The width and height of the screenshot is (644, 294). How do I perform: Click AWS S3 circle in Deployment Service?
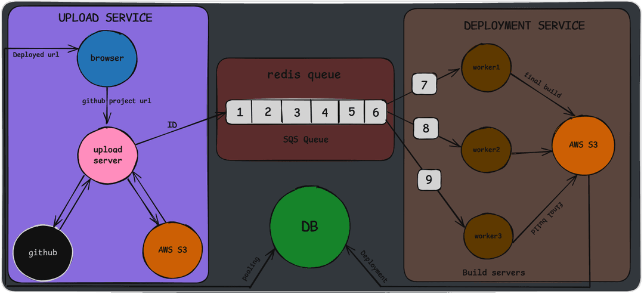583,146
